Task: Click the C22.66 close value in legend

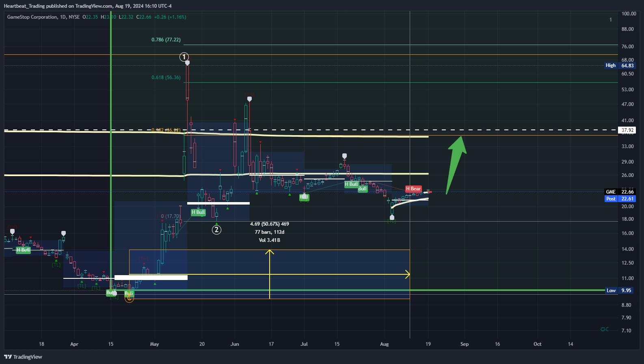Action: 144,17
